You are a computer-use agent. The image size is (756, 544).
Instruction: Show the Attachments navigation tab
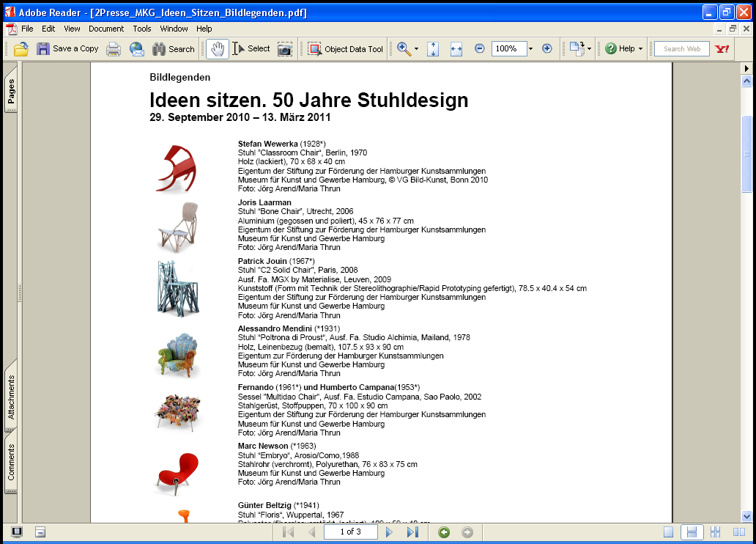point(10,396)
